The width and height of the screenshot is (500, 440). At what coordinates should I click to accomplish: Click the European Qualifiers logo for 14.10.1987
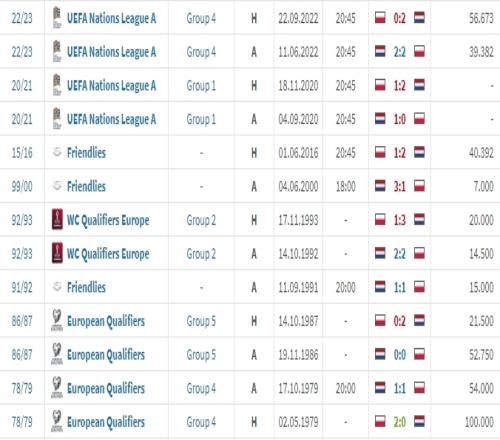tap(57, 320)
